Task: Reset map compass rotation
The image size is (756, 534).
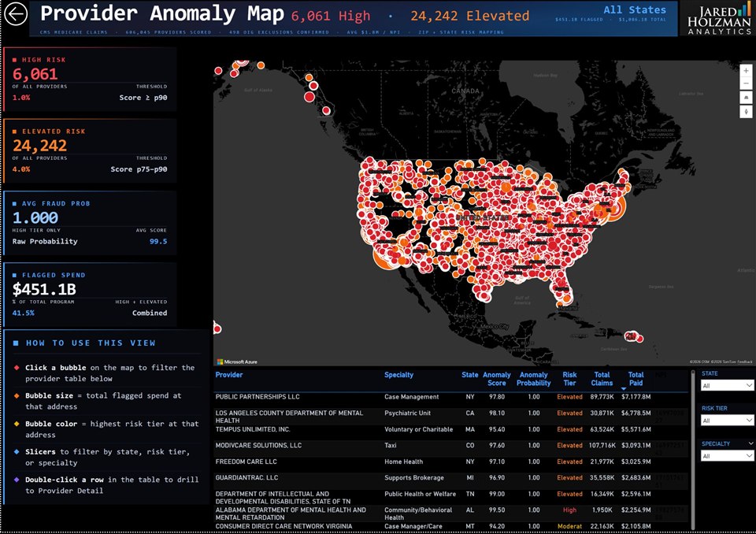Action: tap(746, 111)
